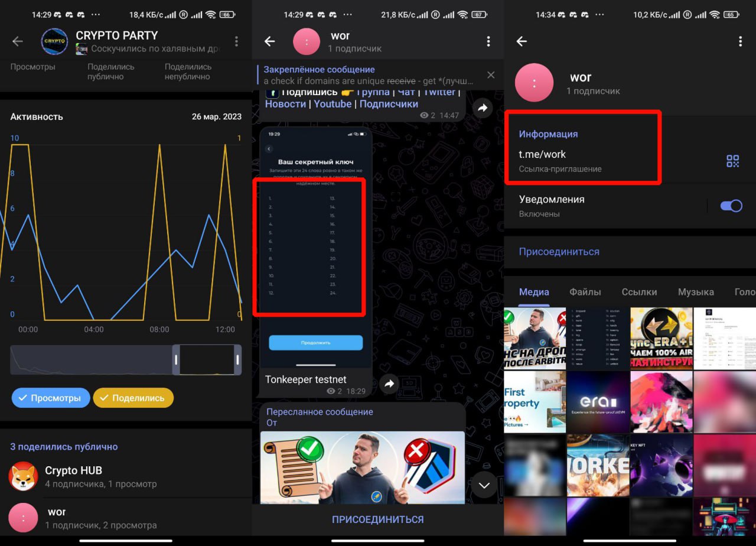
Task: Toggle the blue Просмотры chart series chip
Action: (51, 398)
